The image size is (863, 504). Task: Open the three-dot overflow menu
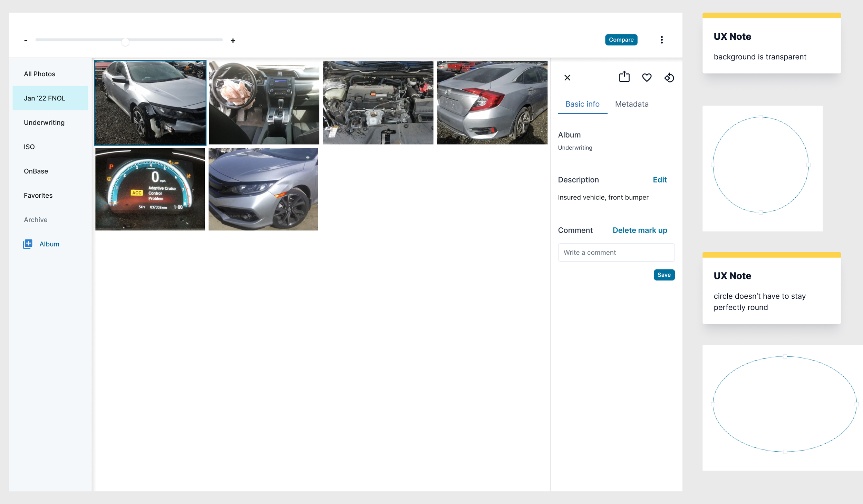(x=661, y=40)
